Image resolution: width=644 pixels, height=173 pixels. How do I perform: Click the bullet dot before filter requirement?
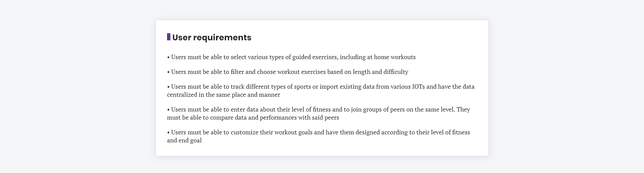point(168,72)
